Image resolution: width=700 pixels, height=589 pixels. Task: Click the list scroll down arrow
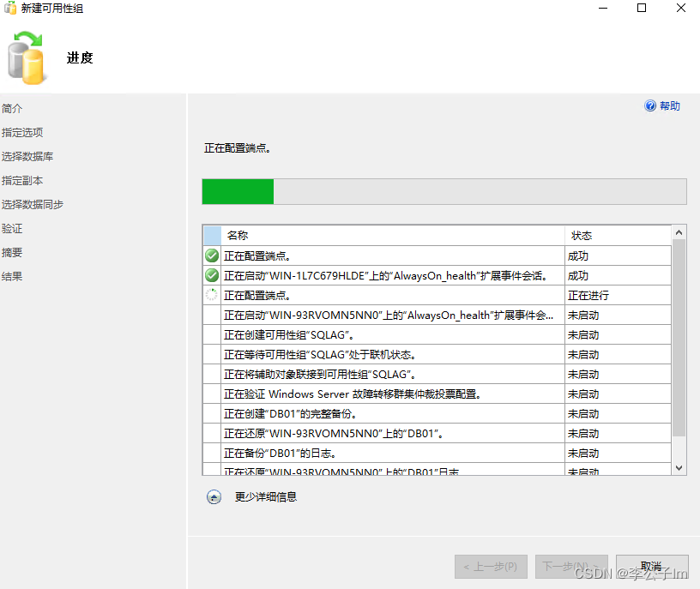click(x=679, y=467)
